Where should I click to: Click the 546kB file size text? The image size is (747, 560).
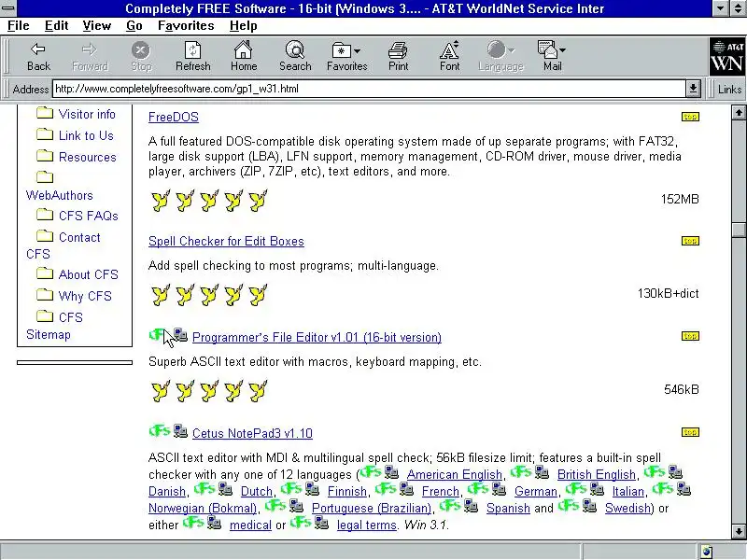(x=682, y=390)
